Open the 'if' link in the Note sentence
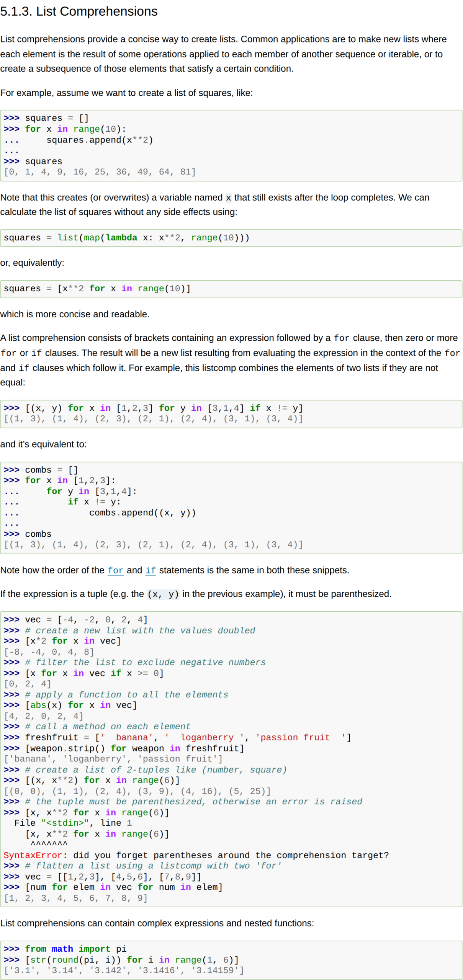The height and width of the screenshot is (980, 463). 151,570
